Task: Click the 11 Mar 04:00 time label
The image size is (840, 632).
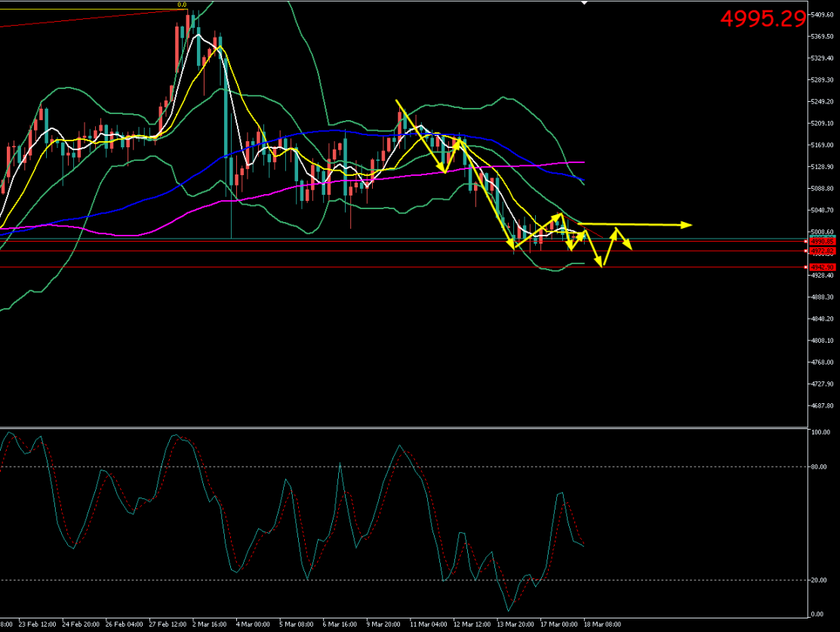Action: pos(427,624)
